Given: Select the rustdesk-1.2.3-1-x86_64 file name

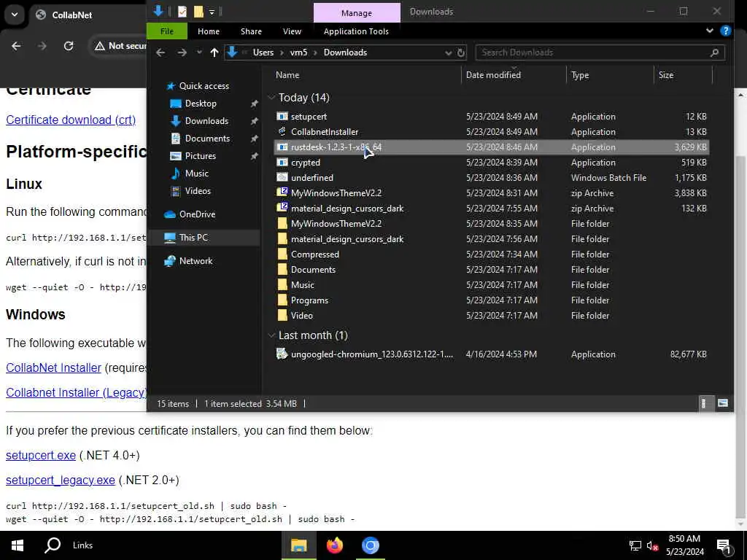Looking at the screenshot, I should point(336,147).
